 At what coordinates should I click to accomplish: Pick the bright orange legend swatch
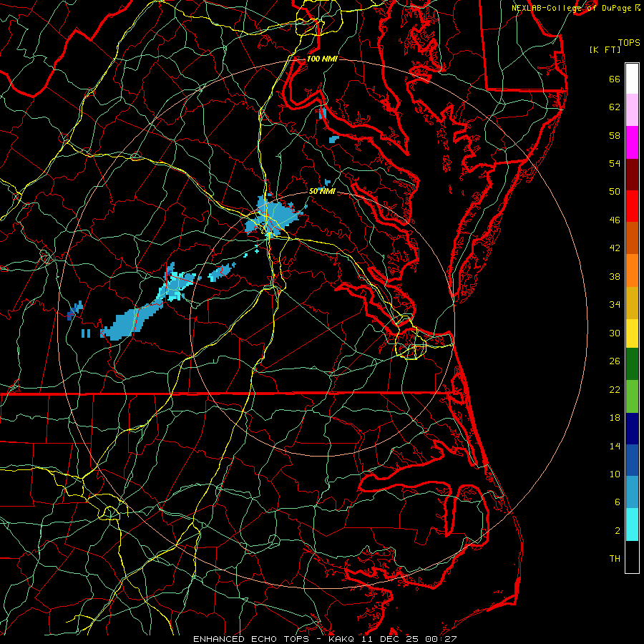[x=632, y=270]
